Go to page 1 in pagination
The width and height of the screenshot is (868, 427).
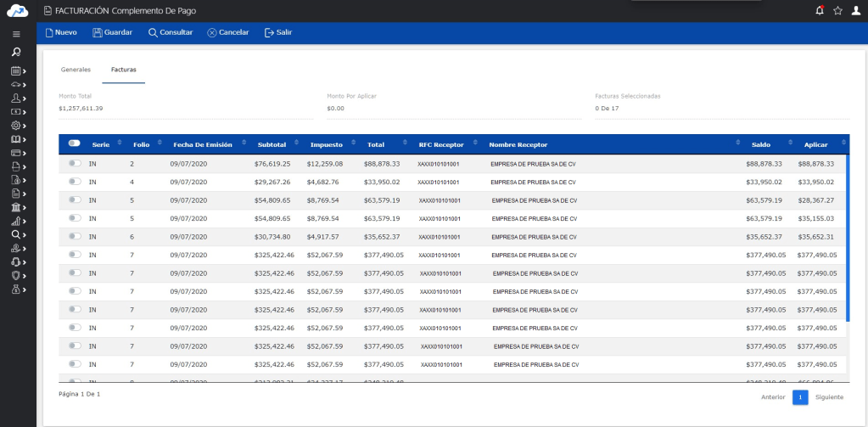[x=799, y=396]
